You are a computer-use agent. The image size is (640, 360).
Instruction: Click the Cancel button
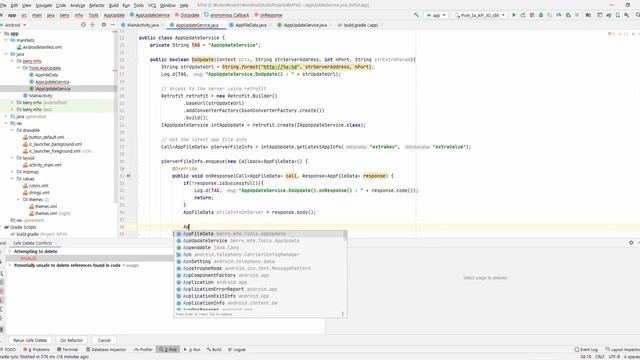point(104,340)
